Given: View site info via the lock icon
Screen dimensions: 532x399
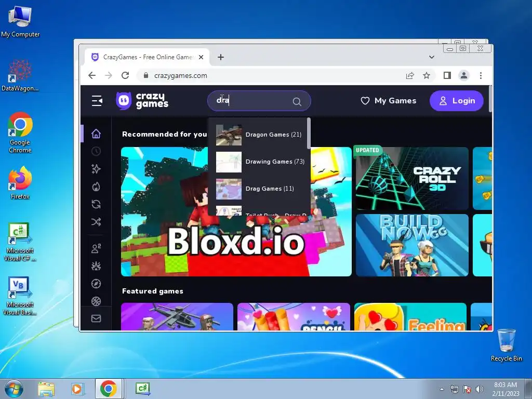Looking at the screenshot, I should click(x=146, y=75).
